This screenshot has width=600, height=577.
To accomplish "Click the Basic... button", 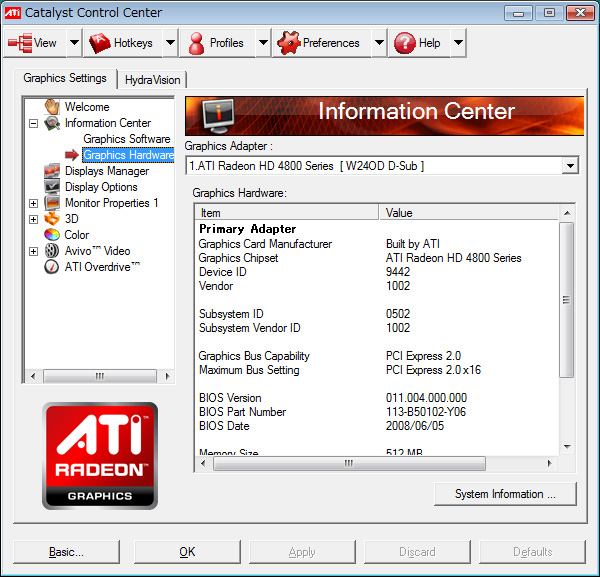I will click(66, 552).
